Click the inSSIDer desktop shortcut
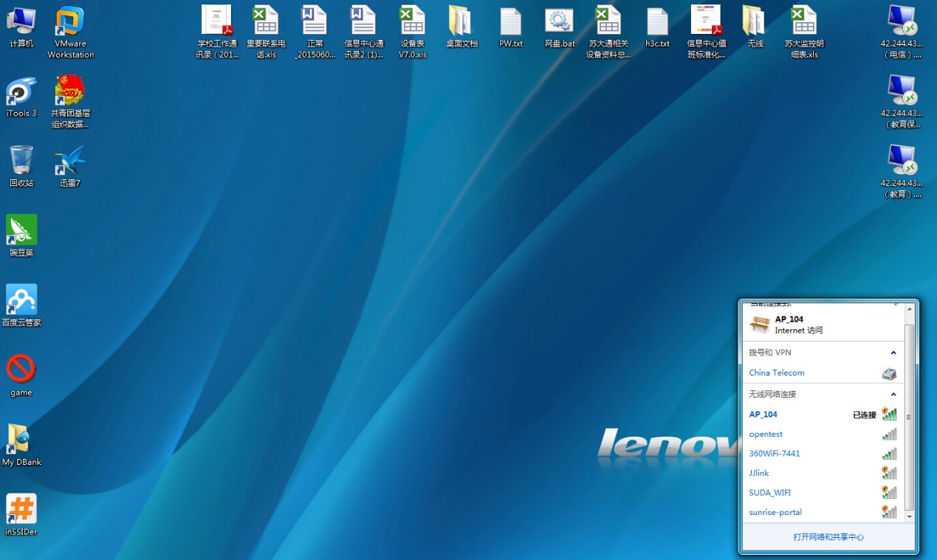This screenshot has height=560, width=937. 21,510
